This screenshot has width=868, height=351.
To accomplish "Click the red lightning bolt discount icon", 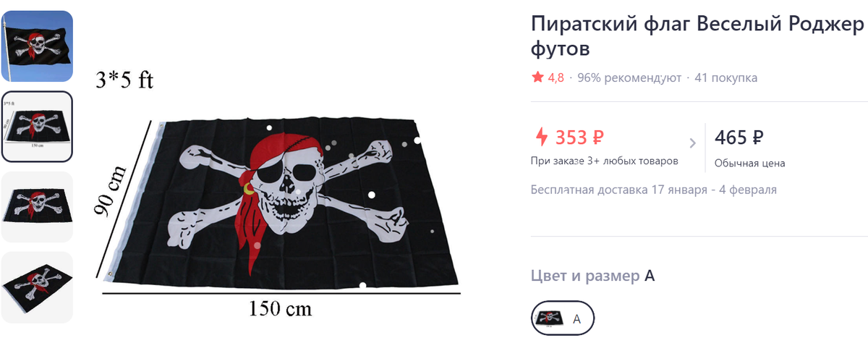I will pos(541,137).
